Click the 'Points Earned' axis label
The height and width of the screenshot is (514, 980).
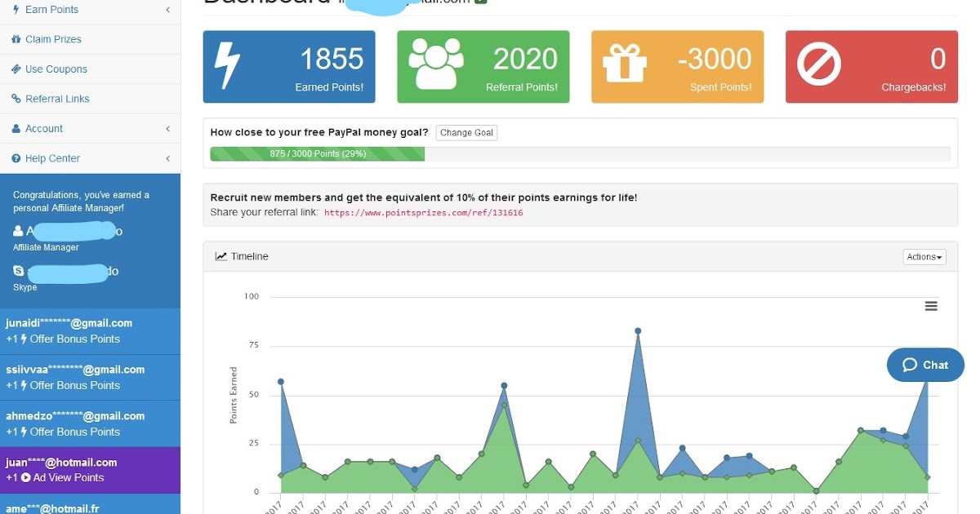pos(234,395)
